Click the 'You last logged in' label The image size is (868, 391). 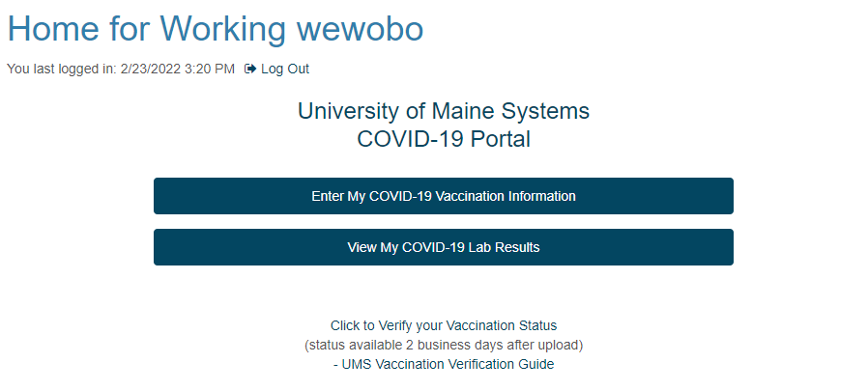pos(62,70)
